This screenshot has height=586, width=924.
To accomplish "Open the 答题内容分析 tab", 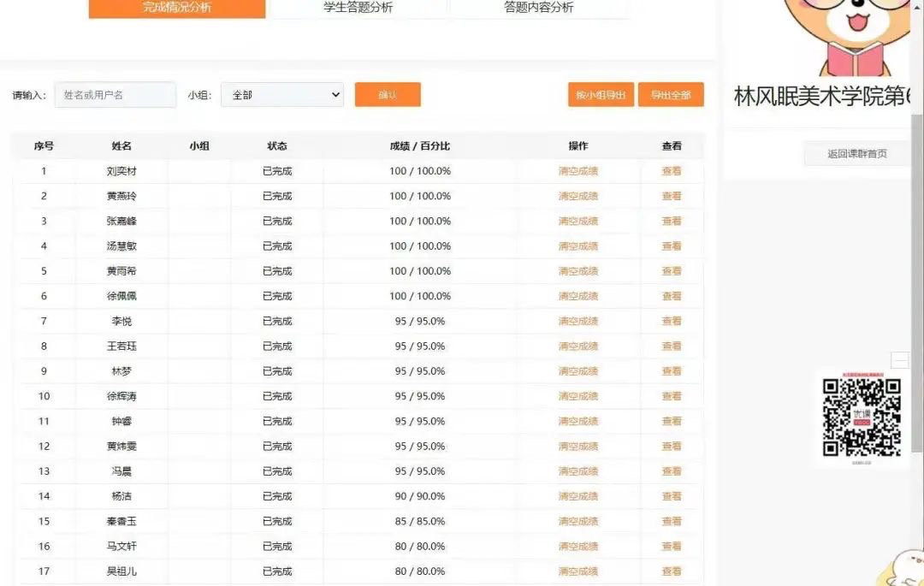I will (539, 8).
